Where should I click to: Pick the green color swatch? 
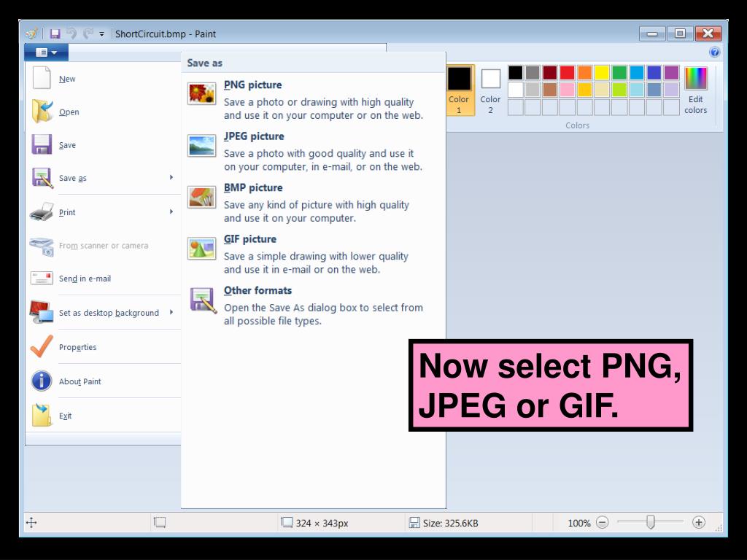pos(619,72)
